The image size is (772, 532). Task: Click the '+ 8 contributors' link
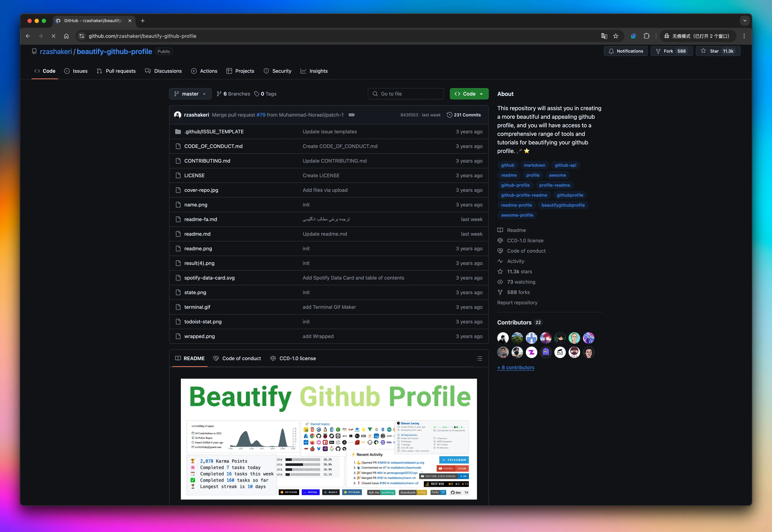515,367
